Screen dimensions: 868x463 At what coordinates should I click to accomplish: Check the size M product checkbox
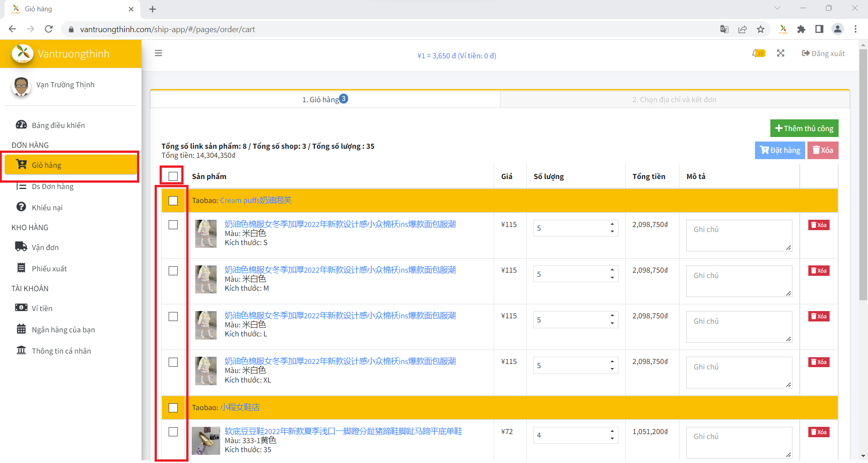tap(173, 271)
